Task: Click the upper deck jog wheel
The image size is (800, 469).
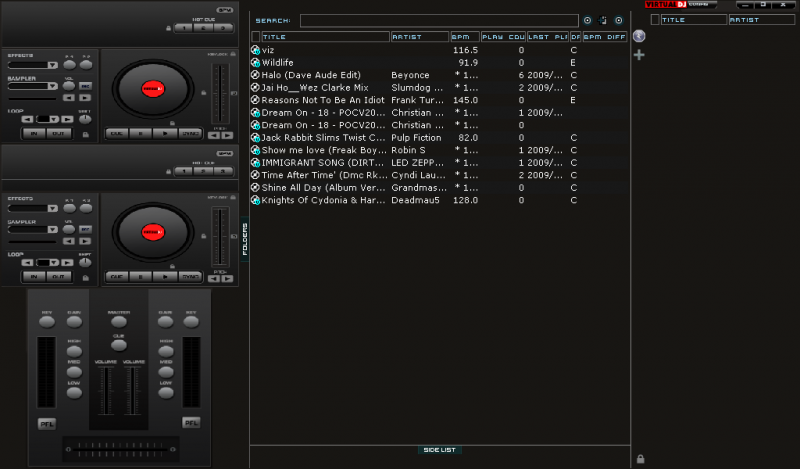Action: tap(153, 89)
